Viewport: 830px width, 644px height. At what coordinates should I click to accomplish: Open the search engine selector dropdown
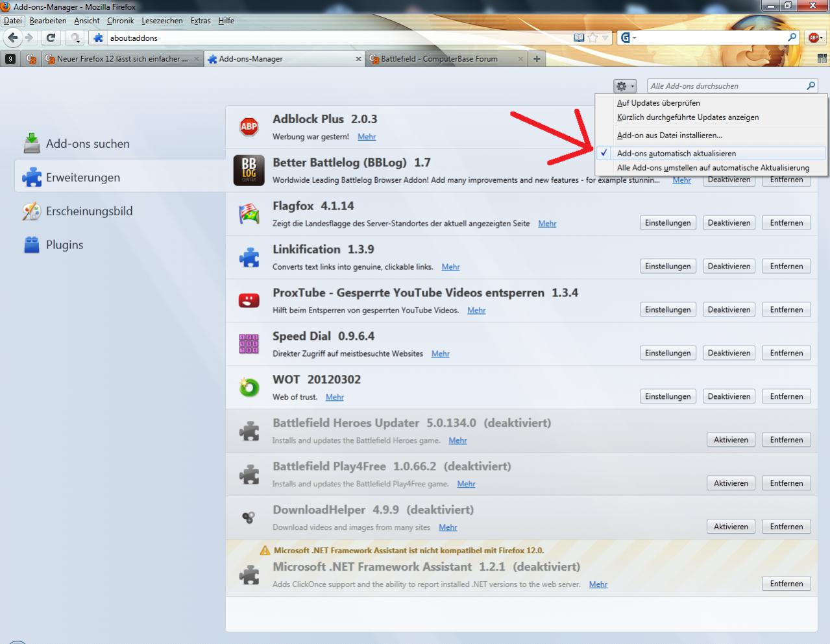click(628, 38)
